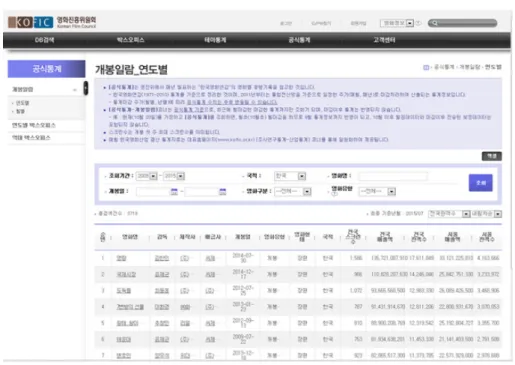Expand the start year dropdown
Screen dimensions: 515x365
(x=153, y=176)
